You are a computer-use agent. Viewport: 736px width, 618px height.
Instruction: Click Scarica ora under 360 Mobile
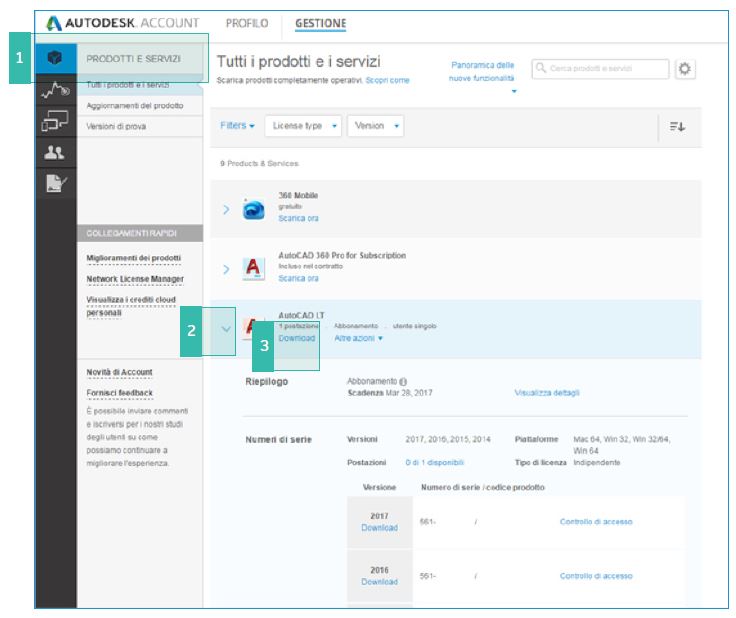298,218
